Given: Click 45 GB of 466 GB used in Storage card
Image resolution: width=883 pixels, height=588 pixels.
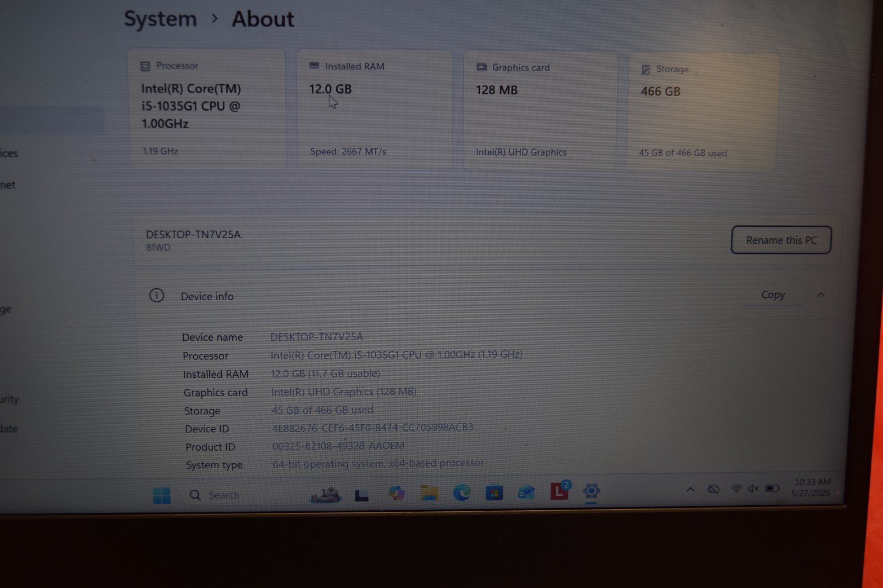Looking at the screenshot, I should pyautogui.click(x=683, y=153).
